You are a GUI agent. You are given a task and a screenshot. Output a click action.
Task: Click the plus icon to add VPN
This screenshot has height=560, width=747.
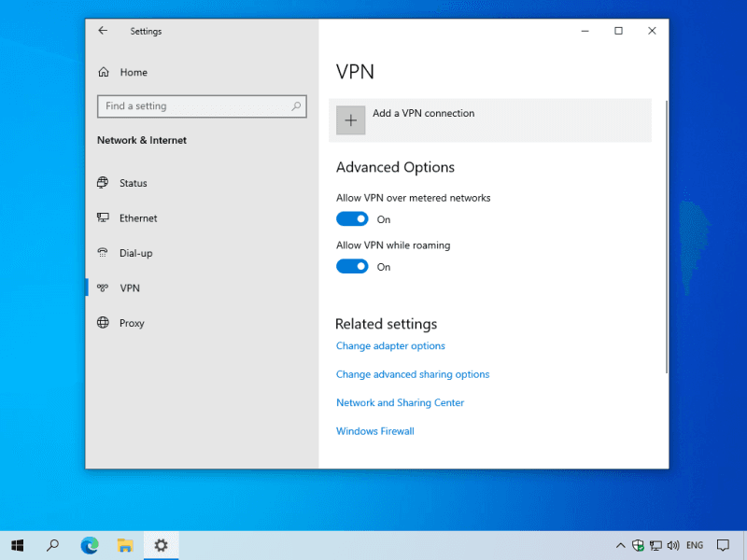[351, 120]
